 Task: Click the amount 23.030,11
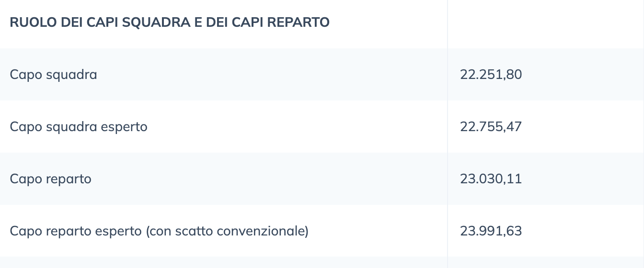click(x=491, y=179)
